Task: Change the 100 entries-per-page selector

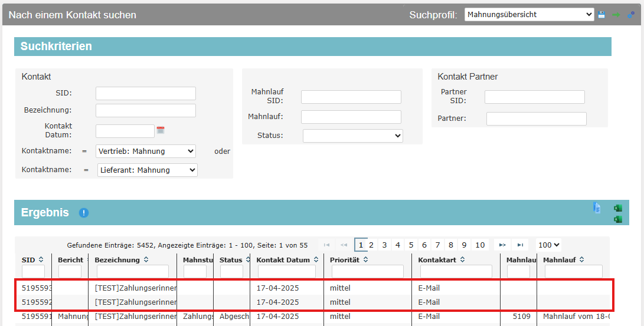Action: pos(548,245)
